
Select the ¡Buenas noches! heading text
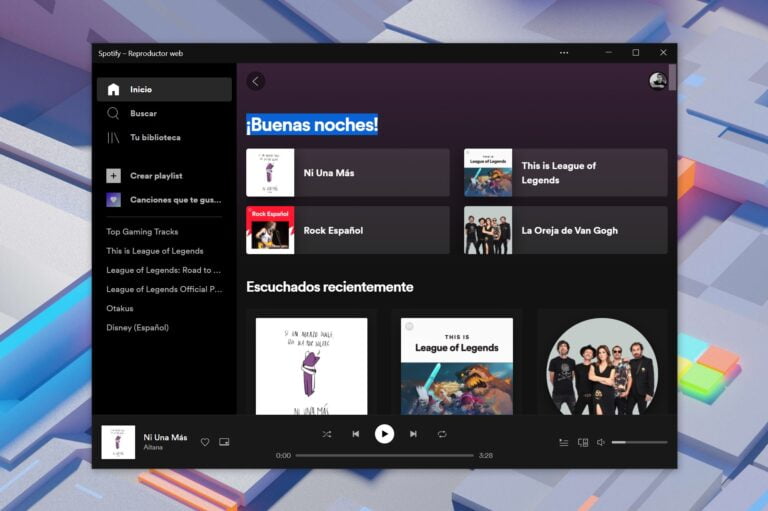pos(312,124)
